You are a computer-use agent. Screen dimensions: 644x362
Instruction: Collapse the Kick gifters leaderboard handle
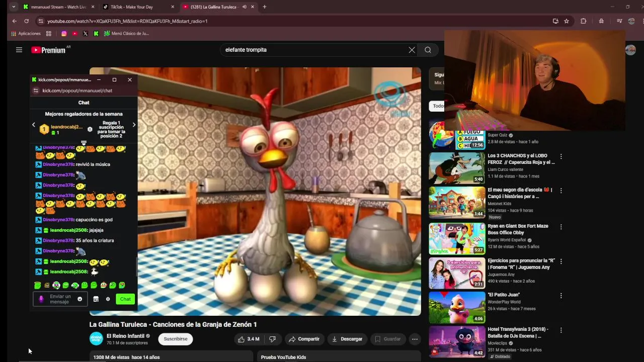coord(84,143)
